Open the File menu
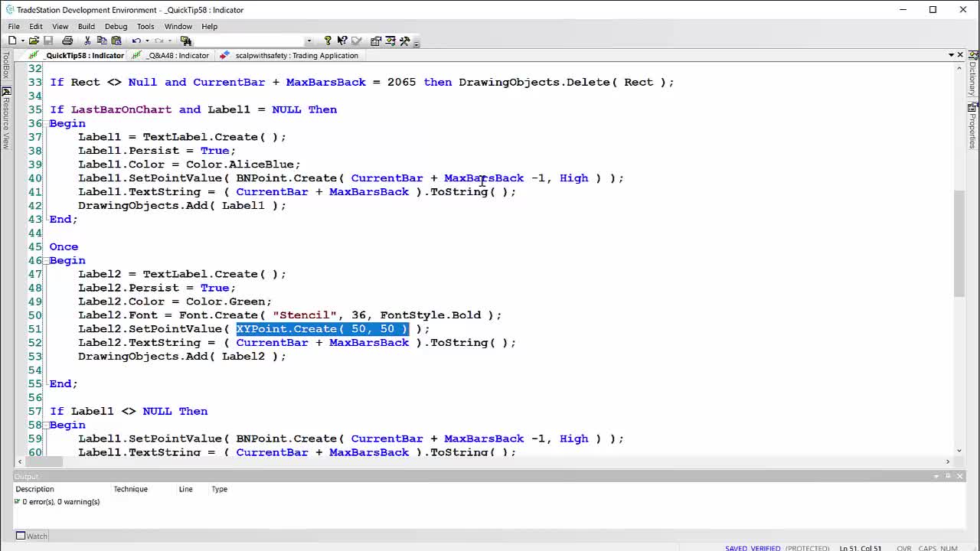 point(14,26)
